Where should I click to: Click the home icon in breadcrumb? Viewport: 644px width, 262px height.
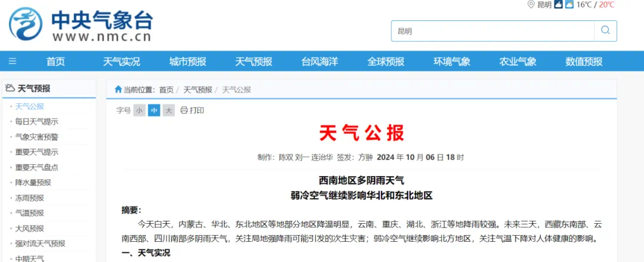118,90
